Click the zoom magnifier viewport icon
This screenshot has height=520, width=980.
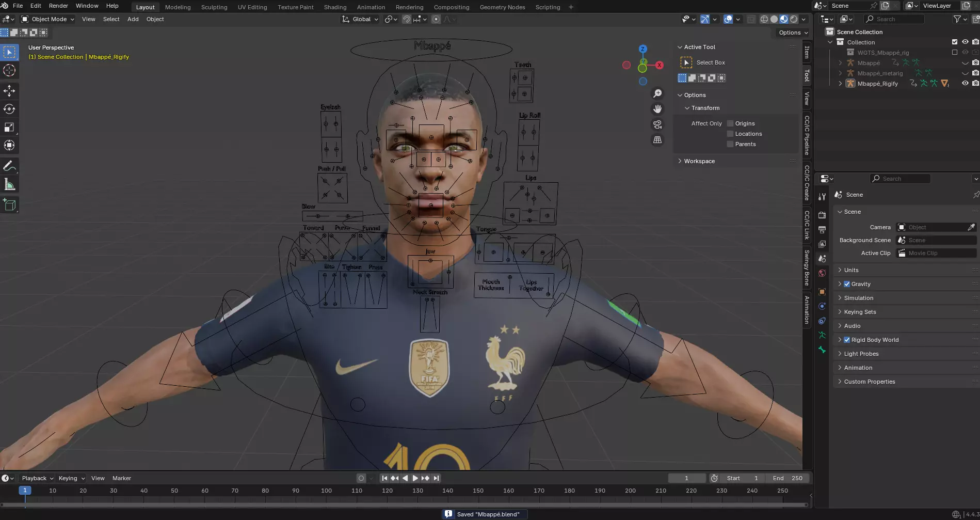tap(657, 93)
